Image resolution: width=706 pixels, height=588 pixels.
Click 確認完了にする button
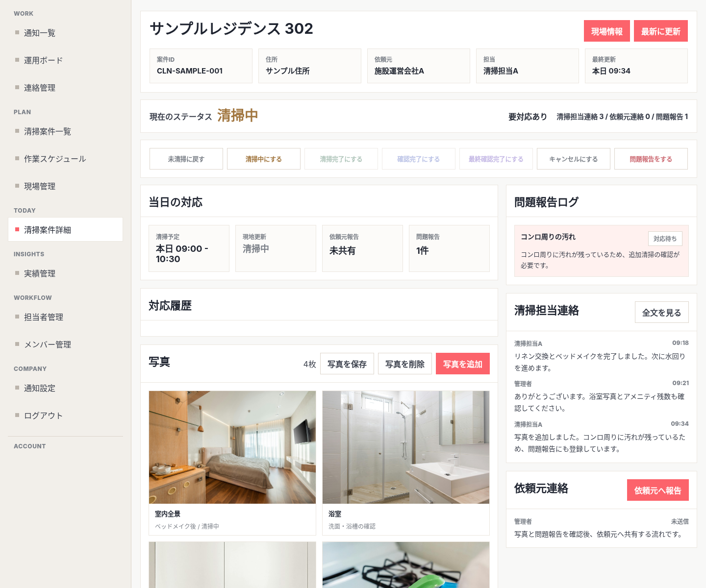tap(419, 159)
